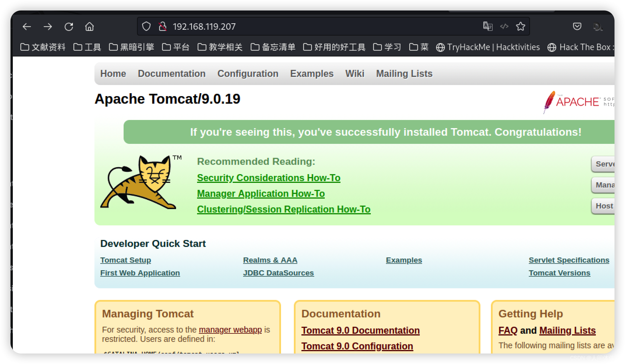This screenshot has height=364, width=625.
Task: Go forward to the next page
Action: click(x=48, y=26)
